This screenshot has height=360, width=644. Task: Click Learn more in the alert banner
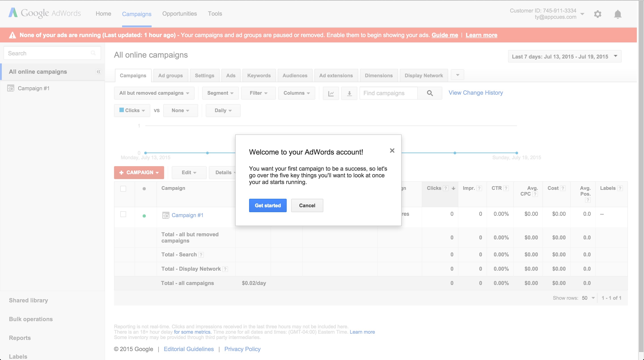[x=481, y=35]
